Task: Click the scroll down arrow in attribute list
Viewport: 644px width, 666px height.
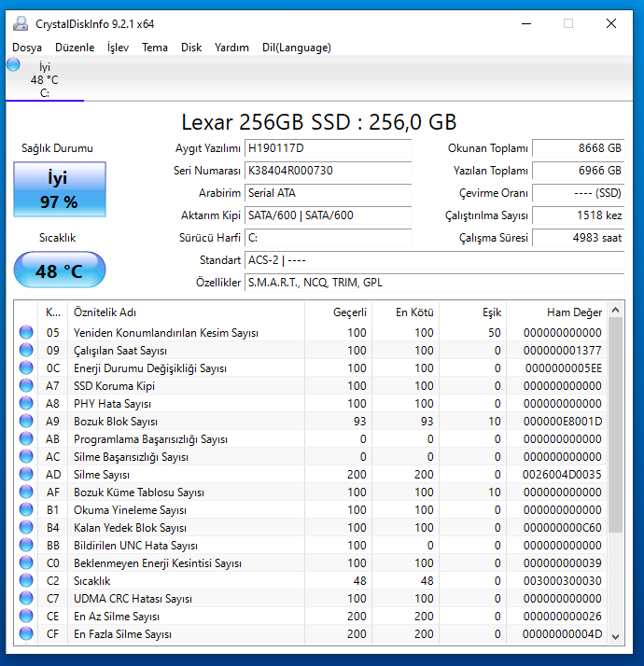Action: coord(616,636)
